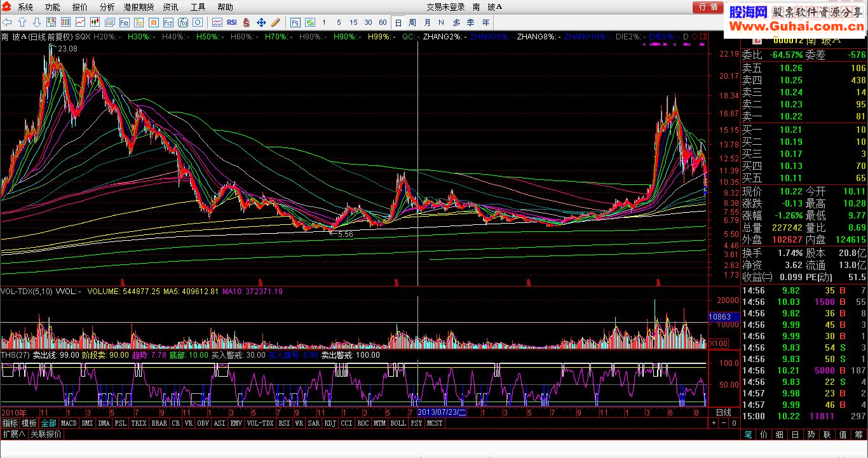Click the 模板 tab
The image size is (868, 458).
pyautogui.click(x=29, y=423)
